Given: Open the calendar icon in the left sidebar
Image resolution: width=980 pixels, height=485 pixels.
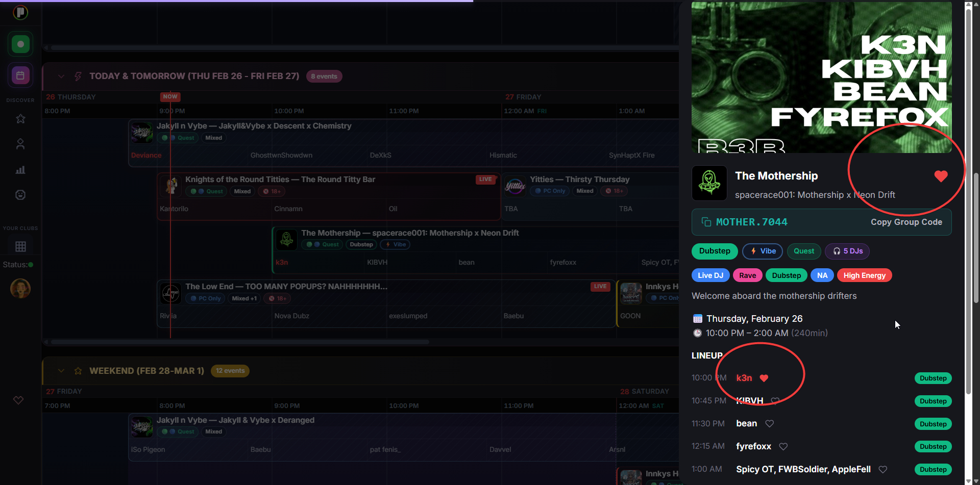Looking at the screenshot, I should 20,75.
